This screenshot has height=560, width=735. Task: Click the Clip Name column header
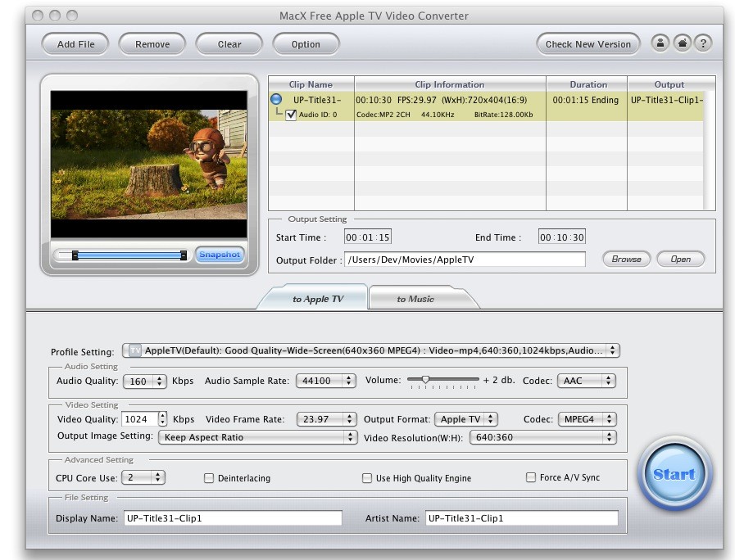311,84
